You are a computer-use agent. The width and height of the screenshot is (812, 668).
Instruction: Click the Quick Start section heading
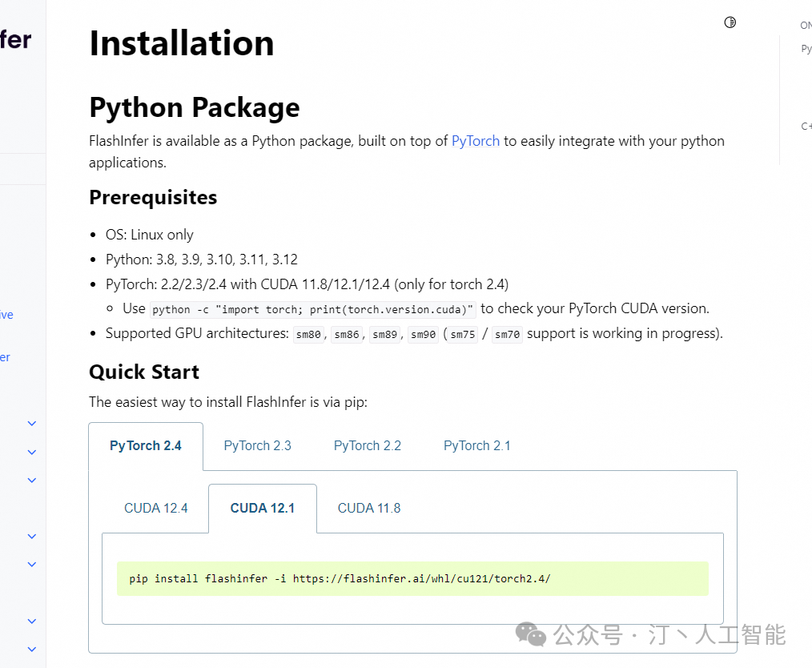click(x=144, y=372)
